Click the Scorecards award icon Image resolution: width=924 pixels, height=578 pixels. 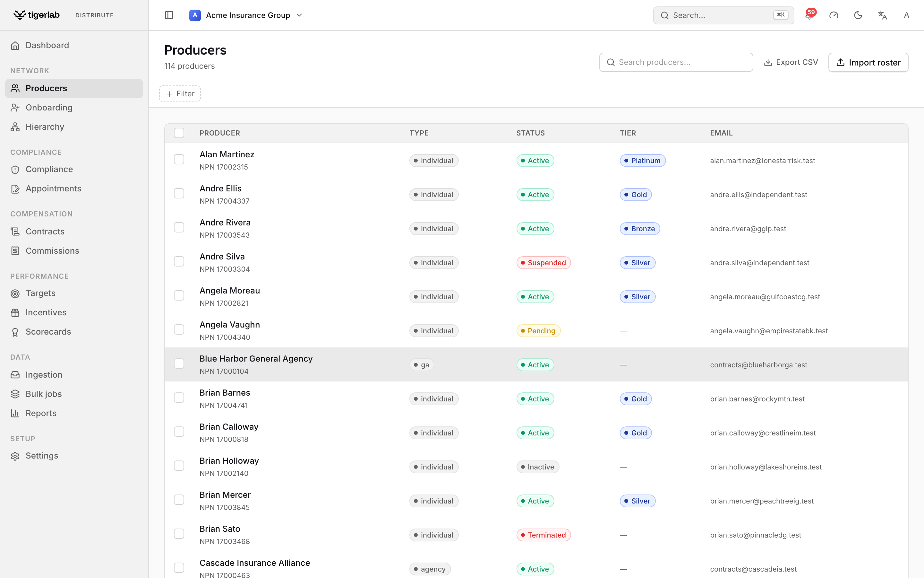[x=15, y=332]
